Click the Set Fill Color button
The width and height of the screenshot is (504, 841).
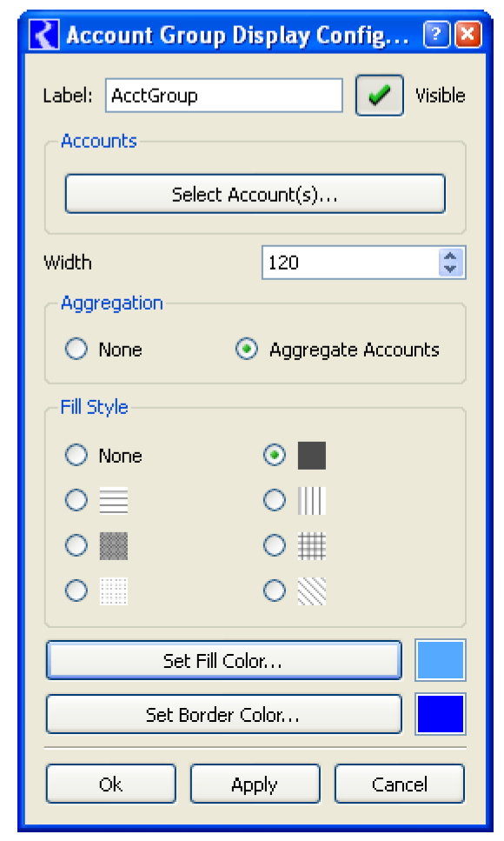click(223, 660)
